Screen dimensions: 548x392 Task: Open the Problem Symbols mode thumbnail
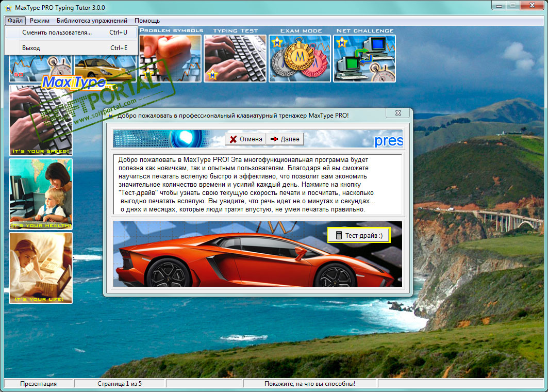click(170, 58)
